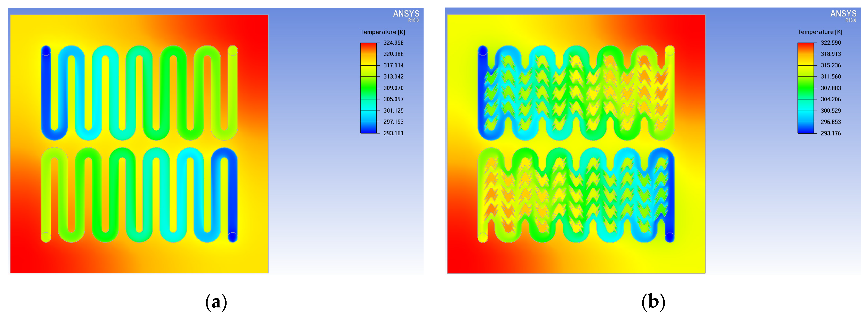The width and height of the screenshot is (868, 318).
Task: Select the 313.042 legend value
Action: point(393,77)
